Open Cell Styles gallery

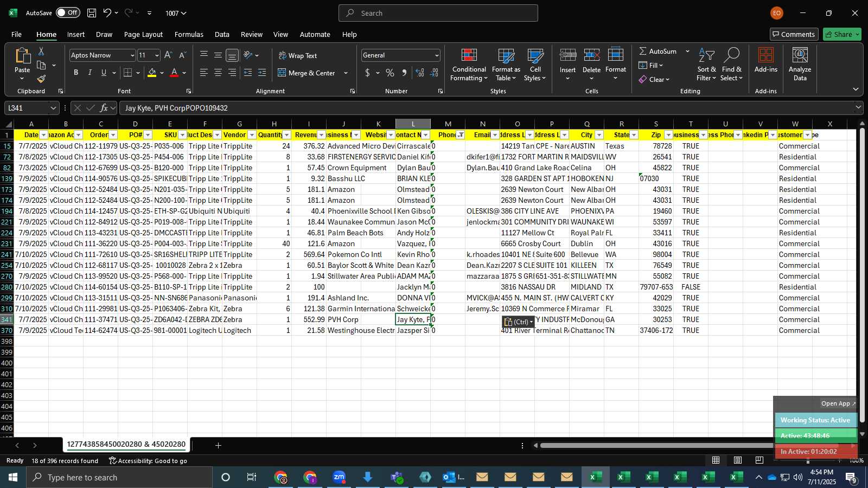(535, 65)
